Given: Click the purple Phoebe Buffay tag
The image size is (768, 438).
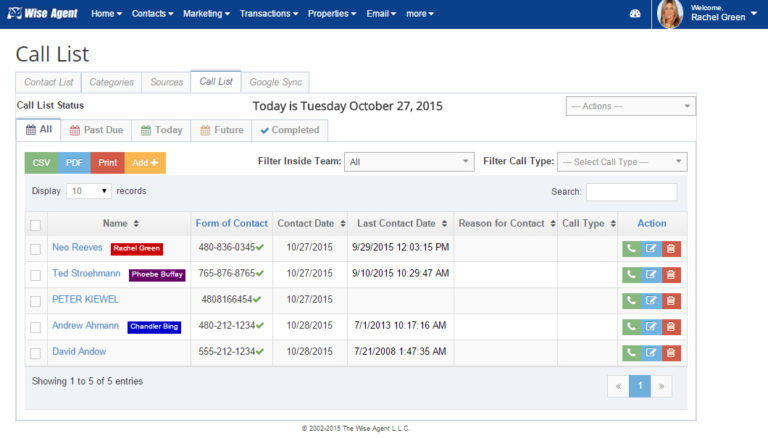Looking at the screenshot, I should click(x=157, y=275).
